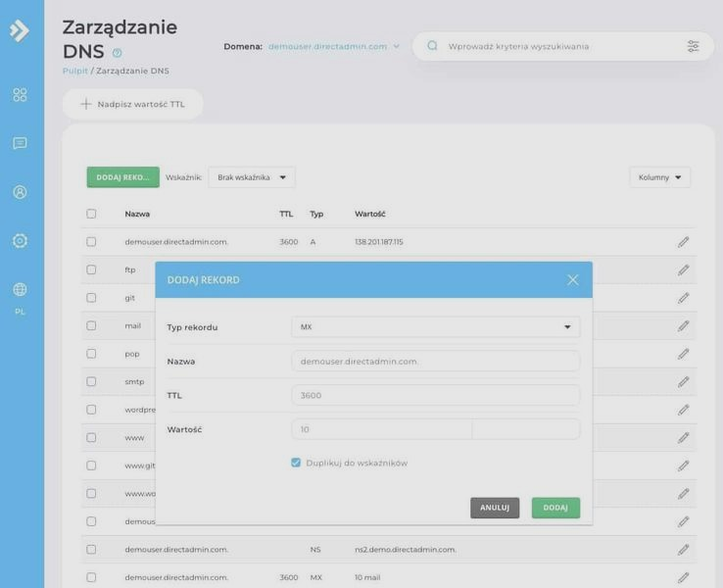The image size is (723, 588).
Task: Click Nadpisz wartość TTL button
Action: 133,104
